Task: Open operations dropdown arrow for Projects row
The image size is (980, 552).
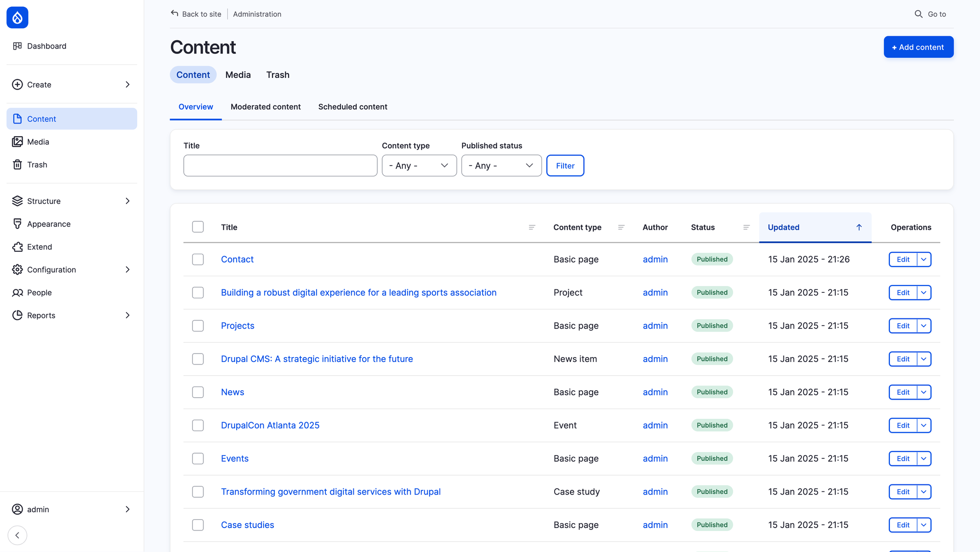Action: click(924, 326)
